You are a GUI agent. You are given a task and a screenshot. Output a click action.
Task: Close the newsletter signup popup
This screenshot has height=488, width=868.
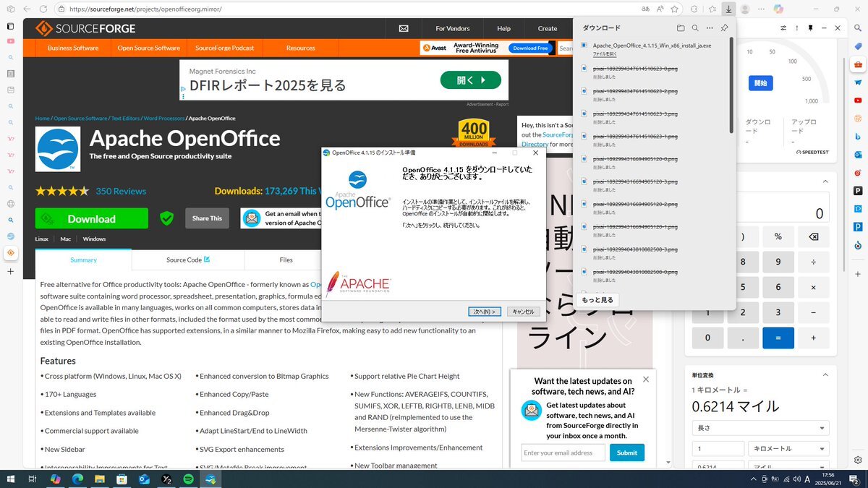[646, 379]
